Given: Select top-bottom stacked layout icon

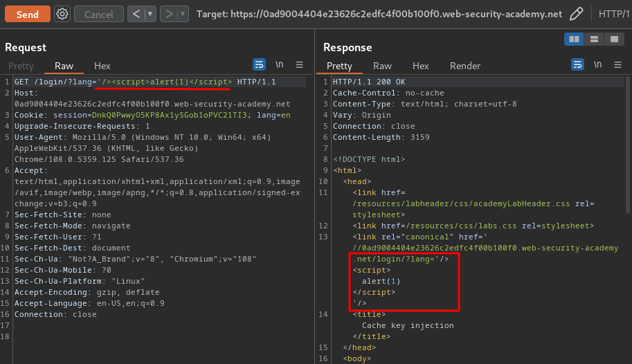Looking at the screenshot, I should [x=594, y=39].
